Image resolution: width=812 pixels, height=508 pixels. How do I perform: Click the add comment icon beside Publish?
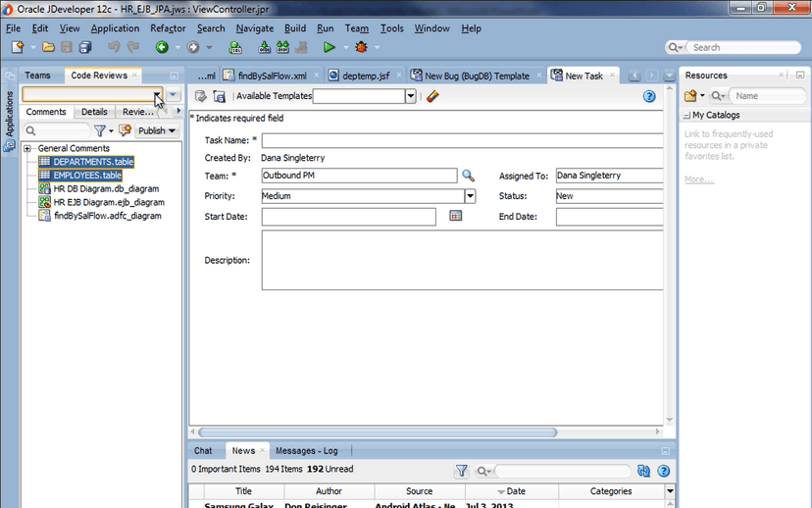click(x=125, y=130)
